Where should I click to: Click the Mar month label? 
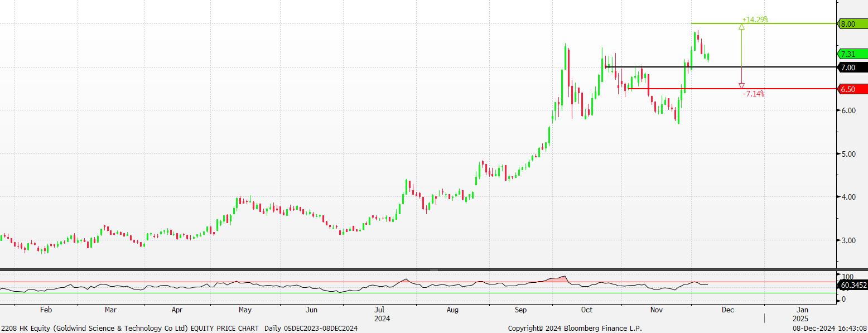pos(110,310)
